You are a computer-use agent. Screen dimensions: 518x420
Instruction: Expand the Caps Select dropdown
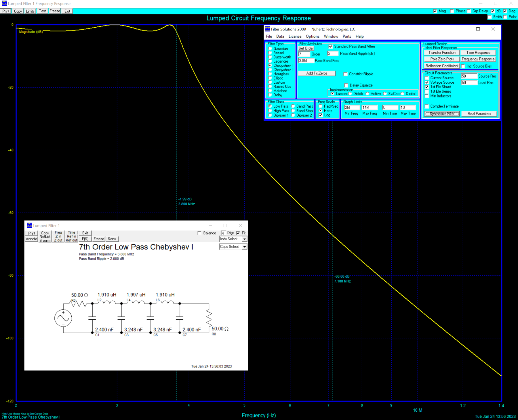[x=244, y=247]
